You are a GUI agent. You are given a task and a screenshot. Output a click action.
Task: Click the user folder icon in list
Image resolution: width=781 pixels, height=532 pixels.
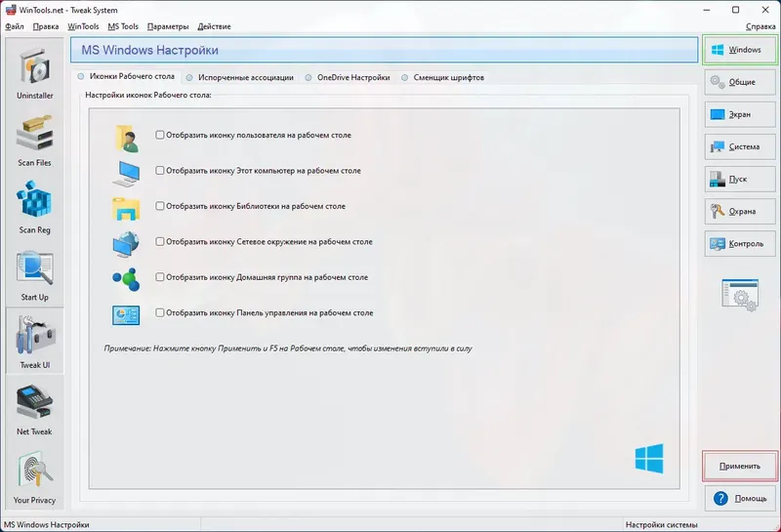(127, 139)
